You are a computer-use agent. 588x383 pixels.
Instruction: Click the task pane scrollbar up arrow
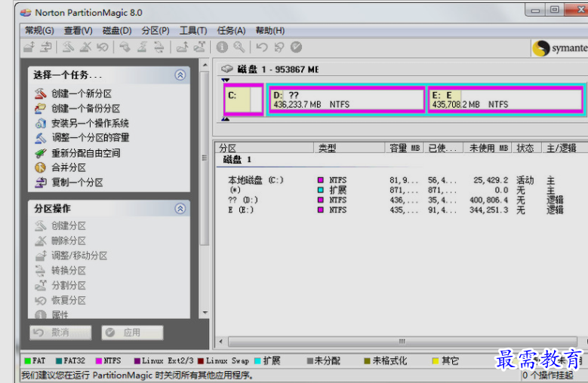[x=205, y=65]
